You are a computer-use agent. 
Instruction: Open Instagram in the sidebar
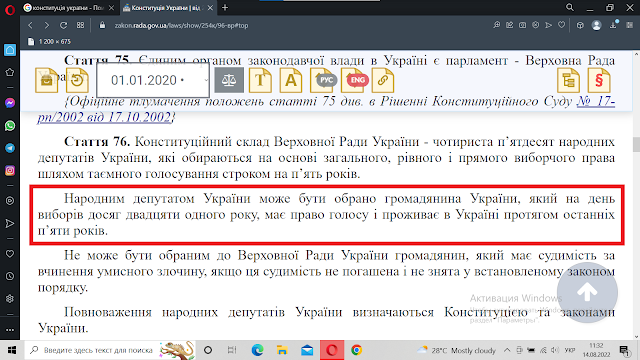pyautogui.click(x=10, y=170)
